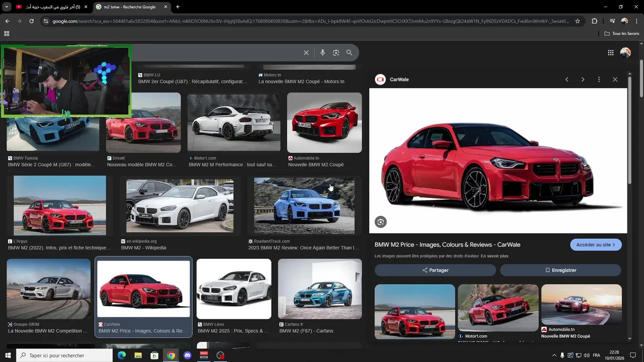The image size is (644, 362).
Task: Open File Explorer from the taskbar
Action: tap(138, 355)
